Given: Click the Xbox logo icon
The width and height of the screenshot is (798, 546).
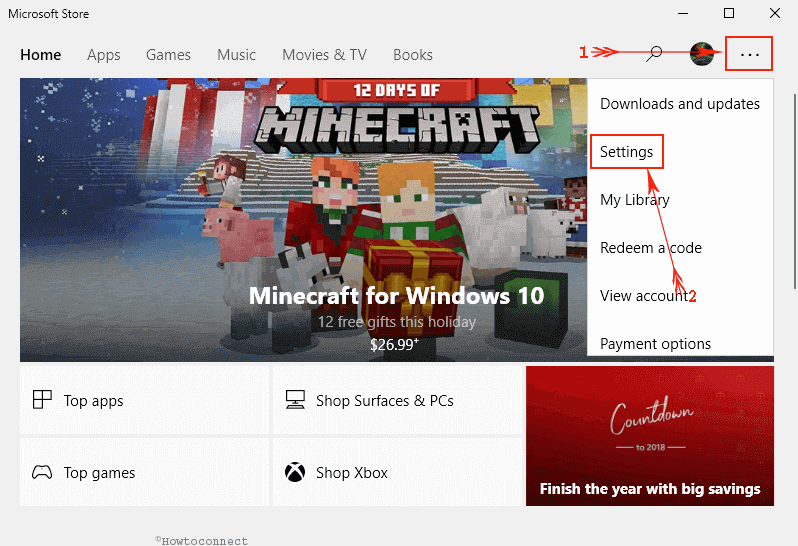Looking at the screenshot, I should (295, 472).
